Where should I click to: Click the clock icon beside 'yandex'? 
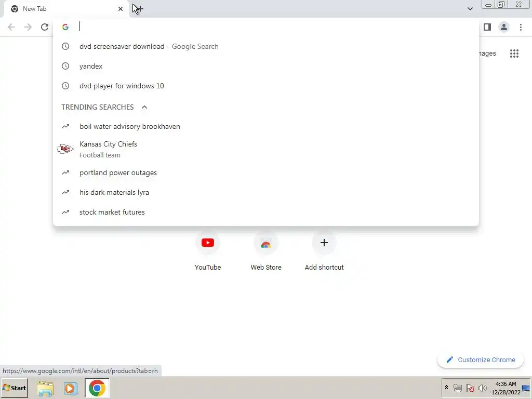[x=65, y=66]
